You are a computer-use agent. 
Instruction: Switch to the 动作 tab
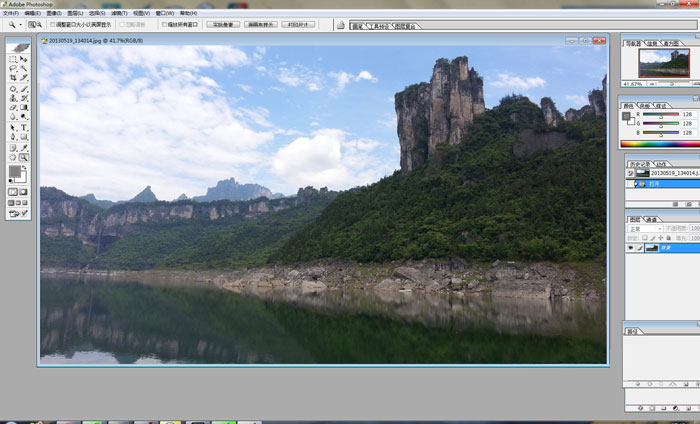coord(661,164)
